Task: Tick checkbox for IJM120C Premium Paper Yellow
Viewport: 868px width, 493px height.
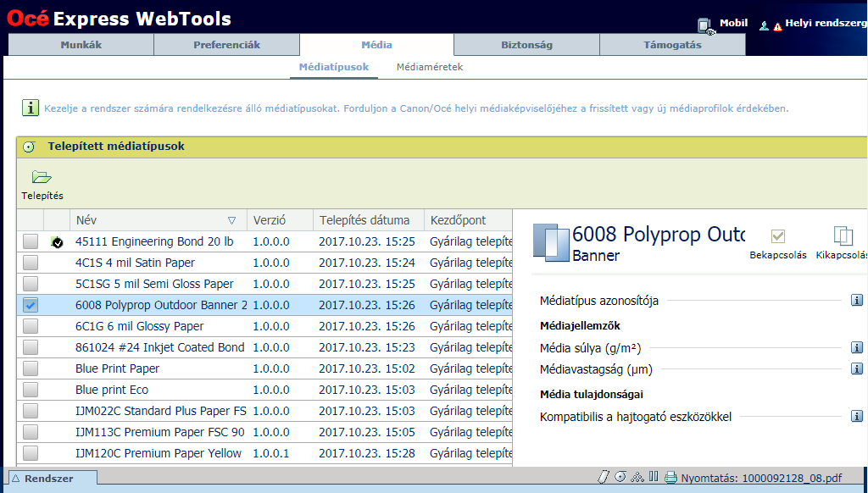Action: [31, 453]
